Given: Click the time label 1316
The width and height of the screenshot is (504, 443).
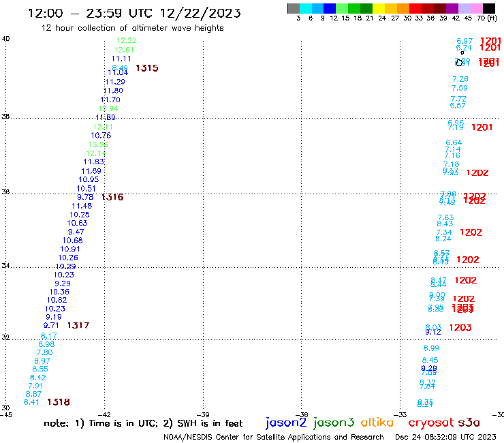Looking at the screenshot, I should [112, 197].
